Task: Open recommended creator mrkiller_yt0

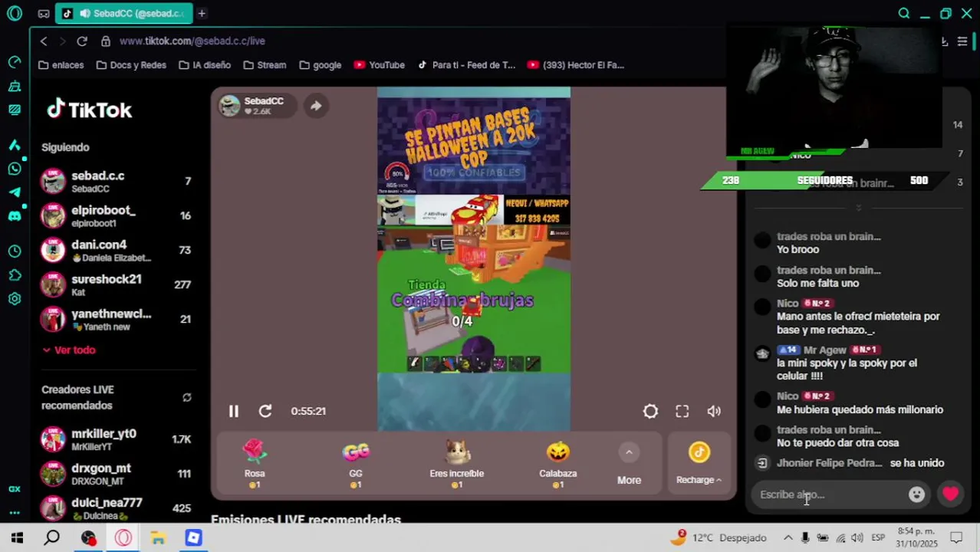Action: [x=117, y=439]
